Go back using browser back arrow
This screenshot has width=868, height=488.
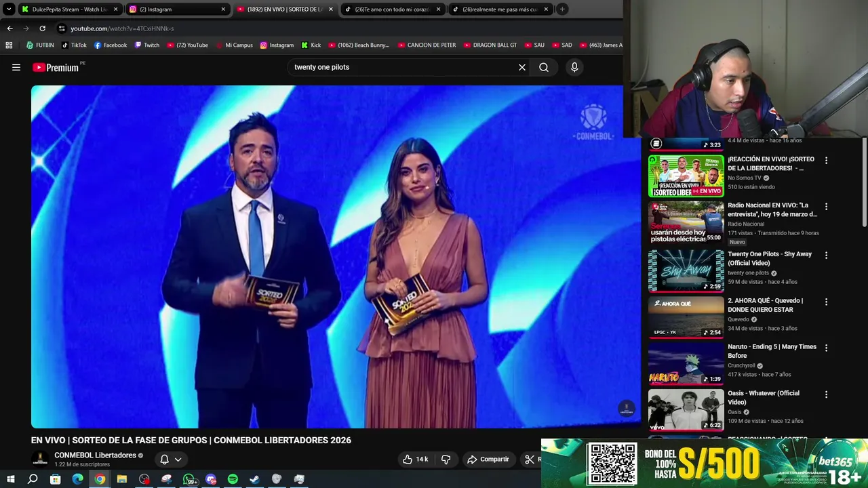[x=9, y=28]
